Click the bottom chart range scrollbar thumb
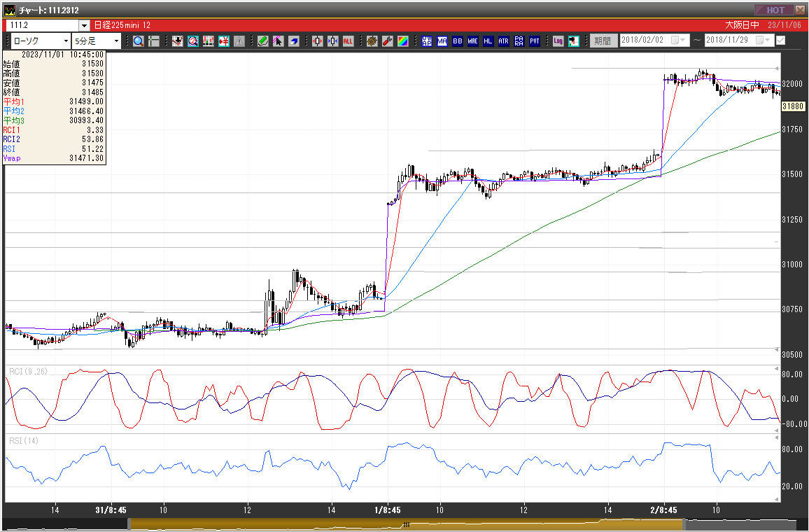Screen dimensions: 809x532 pos(407,525)
